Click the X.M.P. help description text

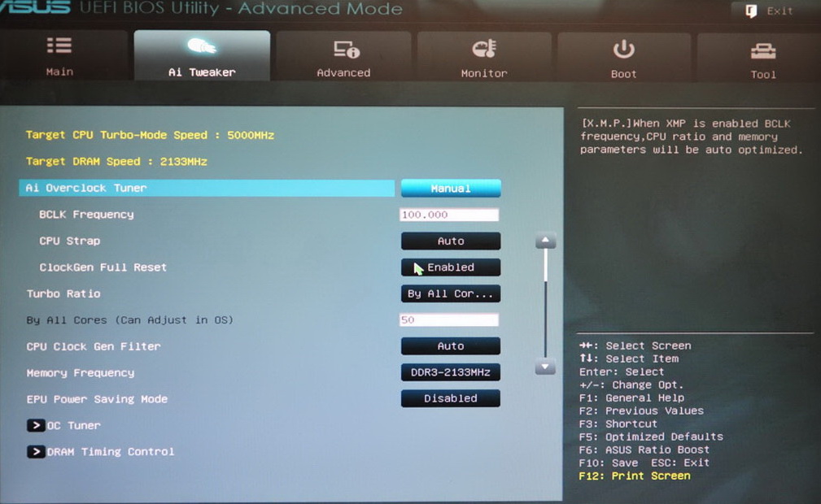click(x=691, y=137)
